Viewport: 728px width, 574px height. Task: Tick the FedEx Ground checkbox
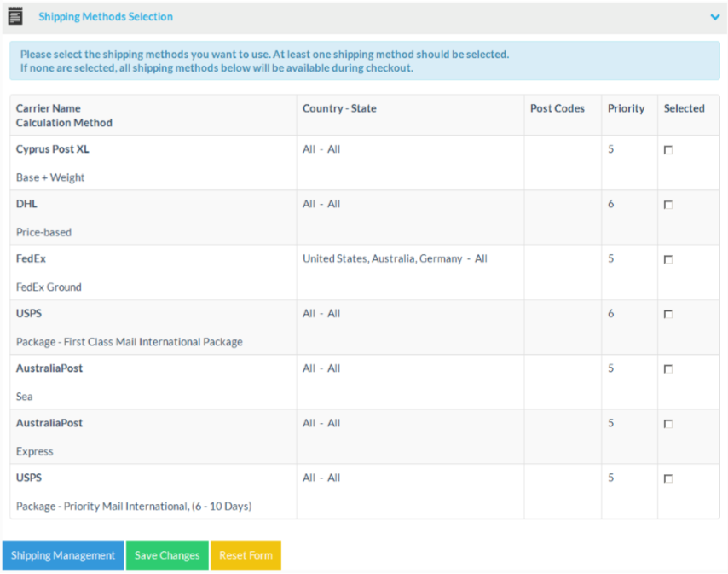(668, 259)
